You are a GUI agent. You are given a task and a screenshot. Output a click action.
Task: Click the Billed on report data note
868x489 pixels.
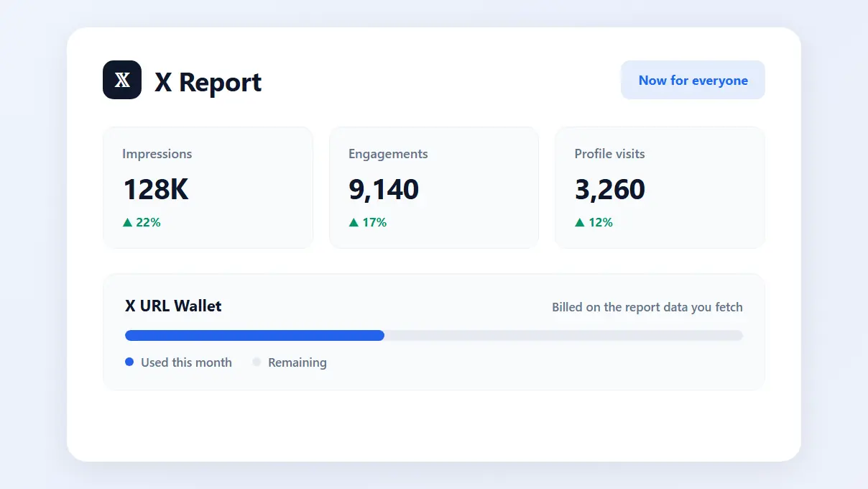click(x=647, y=307)
